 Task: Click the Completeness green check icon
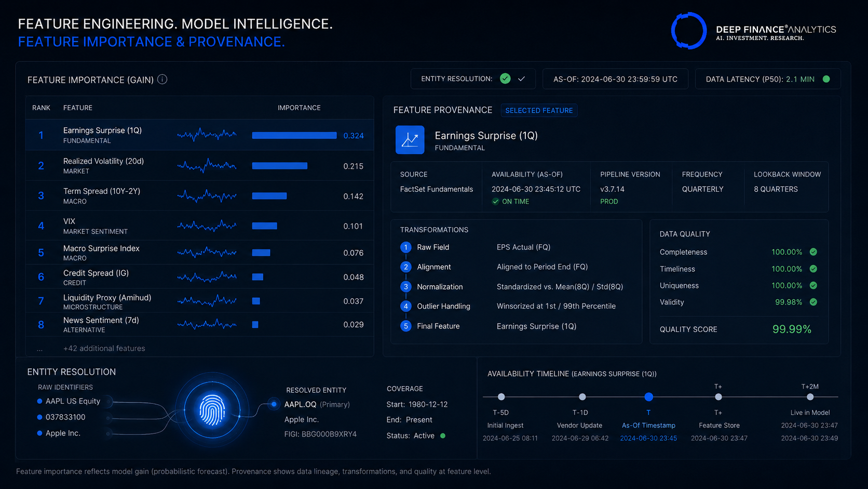coord(813,252)
